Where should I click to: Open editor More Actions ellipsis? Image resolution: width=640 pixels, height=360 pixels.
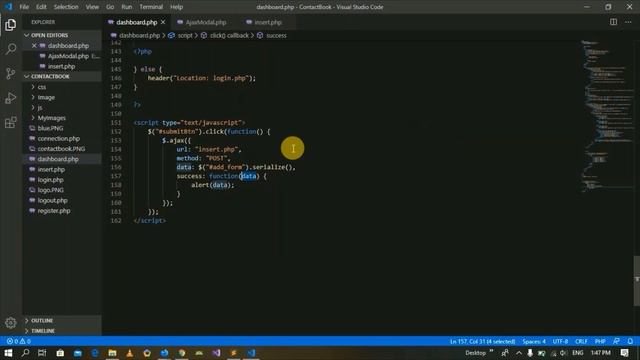(628, 22)
